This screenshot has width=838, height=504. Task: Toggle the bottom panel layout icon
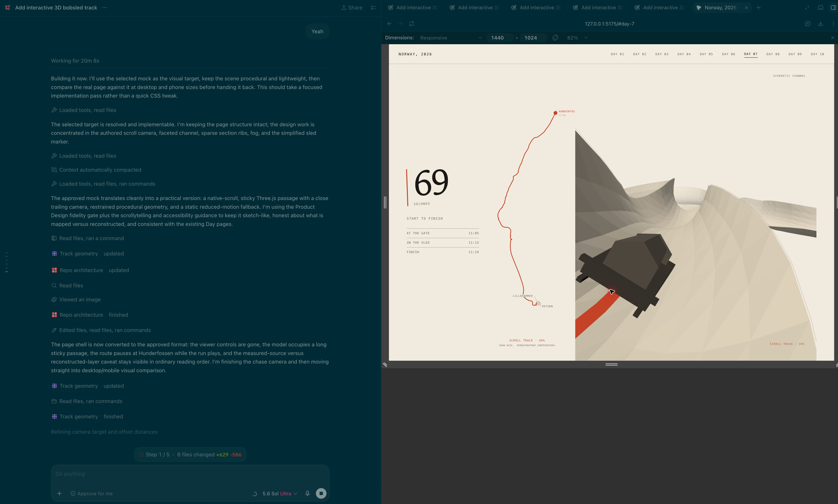click(x=820, y=8)
